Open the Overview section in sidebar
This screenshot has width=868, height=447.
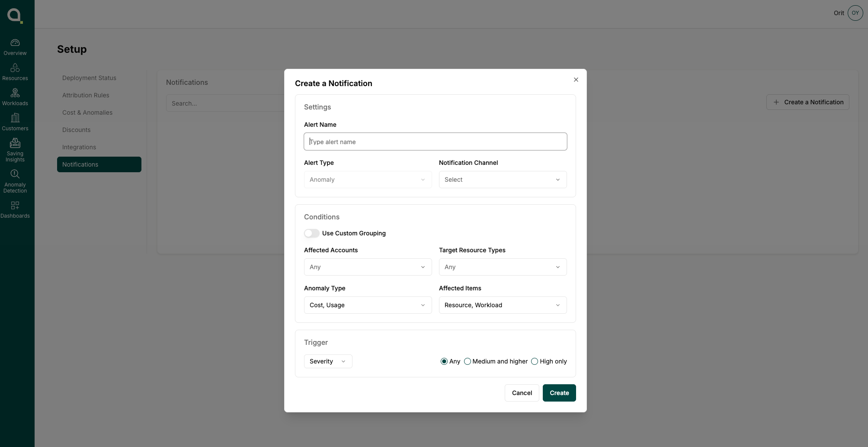point(15,47)
